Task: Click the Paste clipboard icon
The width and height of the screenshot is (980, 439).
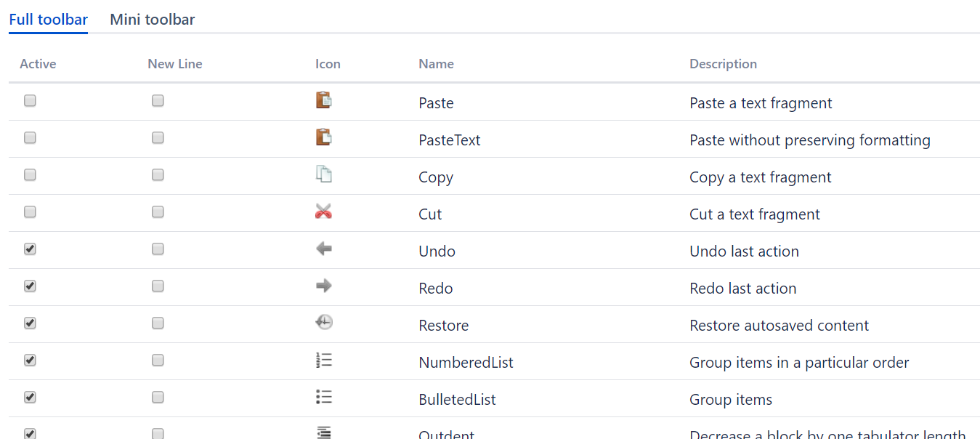Action: 324,100
